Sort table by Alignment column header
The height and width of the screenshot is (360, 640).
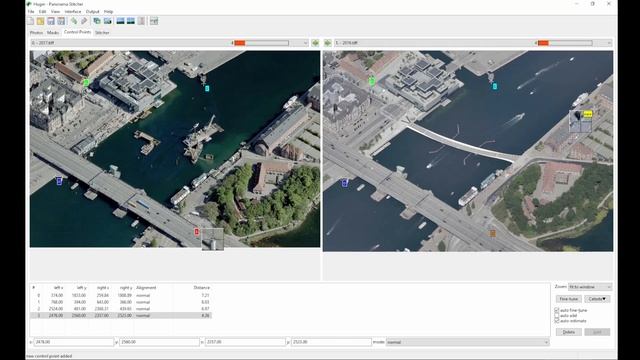146,288
